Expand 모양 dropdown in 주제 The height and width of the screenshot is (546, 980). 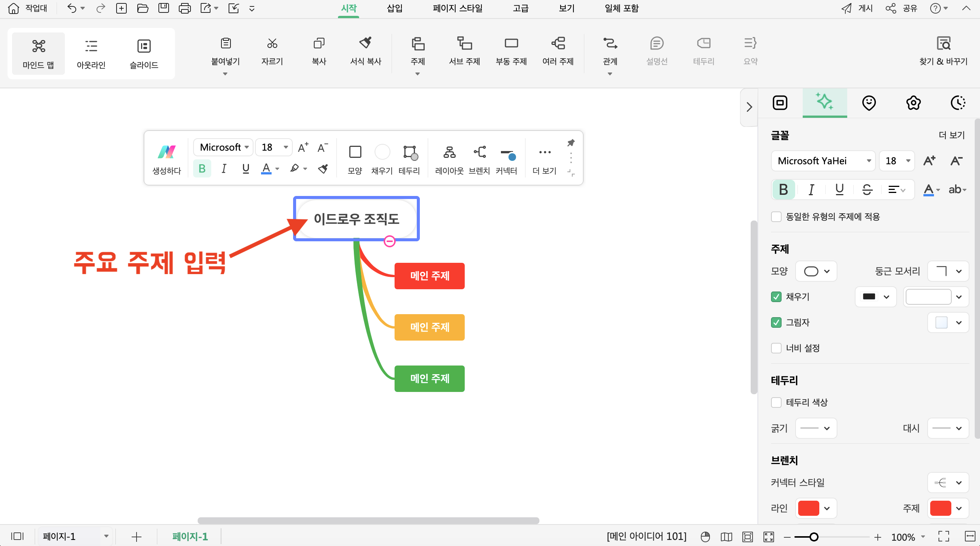click(815, 271)
